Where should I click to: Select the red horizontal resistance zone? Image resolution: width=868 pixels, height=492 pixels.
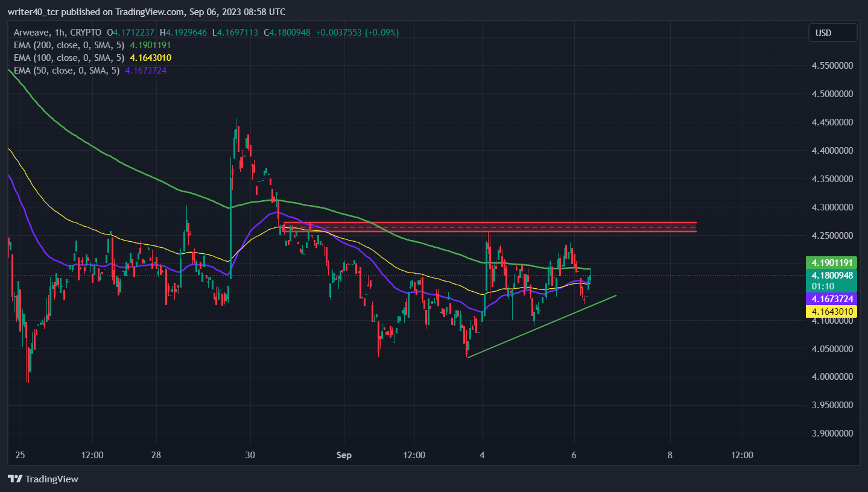pyautogui.click(x=490, y=227)
